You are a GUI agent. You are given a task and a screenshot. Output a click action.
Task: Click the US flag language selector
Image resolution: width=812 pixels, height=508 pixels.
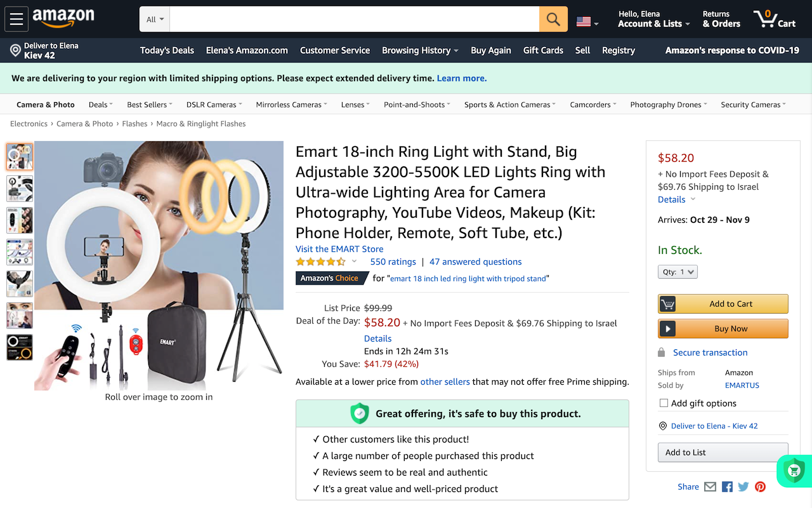point(587,22)
